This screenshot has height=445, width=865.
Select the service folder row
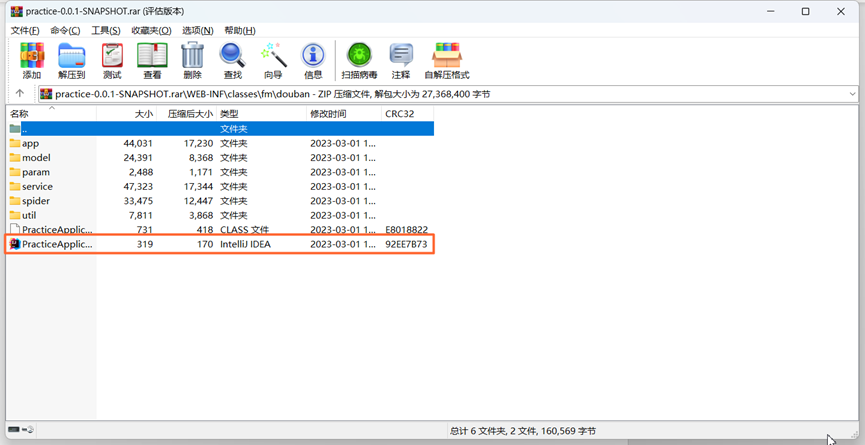[x=37, y=187]
